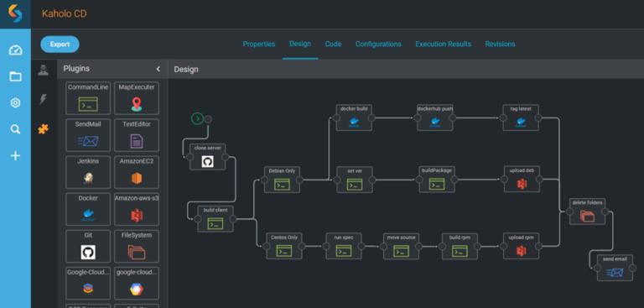The image size is (644, 308).
Task: Open settings gear in left sidebar
Action: (x=16, y=102)
